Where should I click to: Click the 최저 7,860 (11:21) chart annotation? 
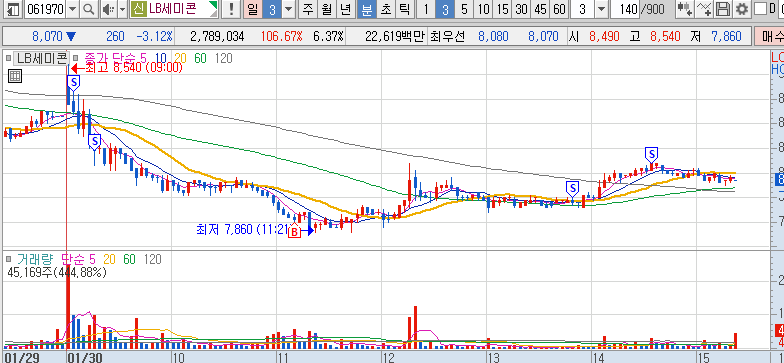click(242, 230)
